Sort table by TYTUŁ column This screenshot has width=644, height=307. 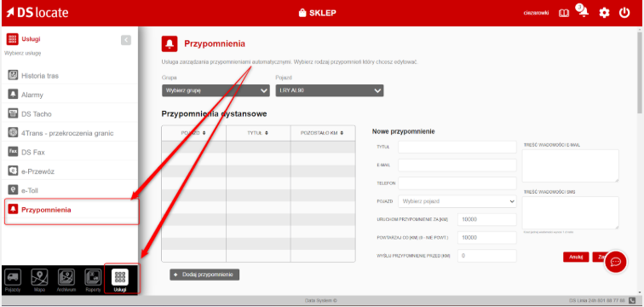(x=258, y=133)
